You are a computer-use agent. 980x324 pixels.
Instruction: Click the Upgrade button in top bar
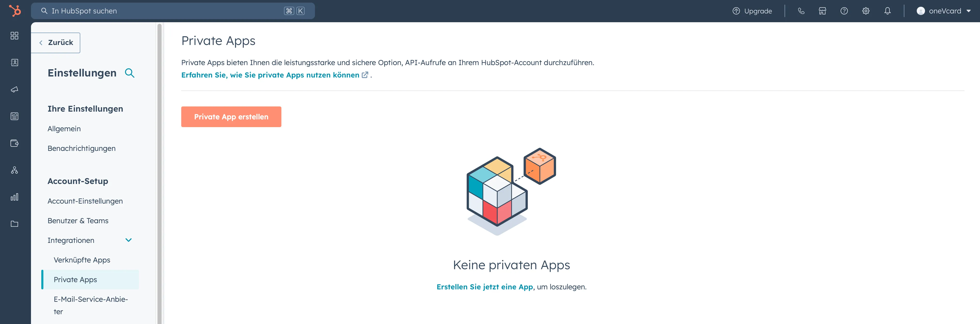(752, 11)
